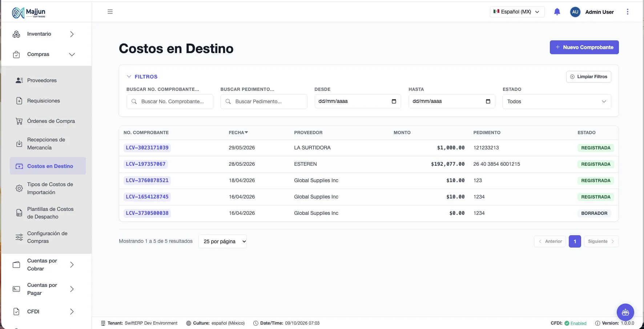
Task: Click the Requisiciones document icon
Action: point(19,101)
